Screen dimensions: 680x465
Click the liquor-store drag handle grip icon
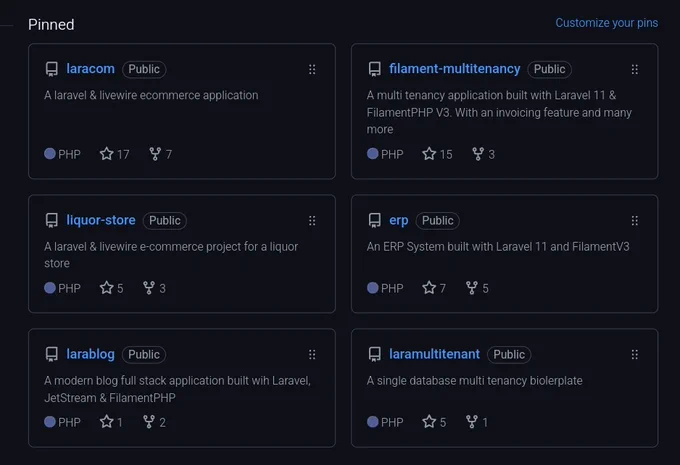pyautogui.click(x=312, y=221)
